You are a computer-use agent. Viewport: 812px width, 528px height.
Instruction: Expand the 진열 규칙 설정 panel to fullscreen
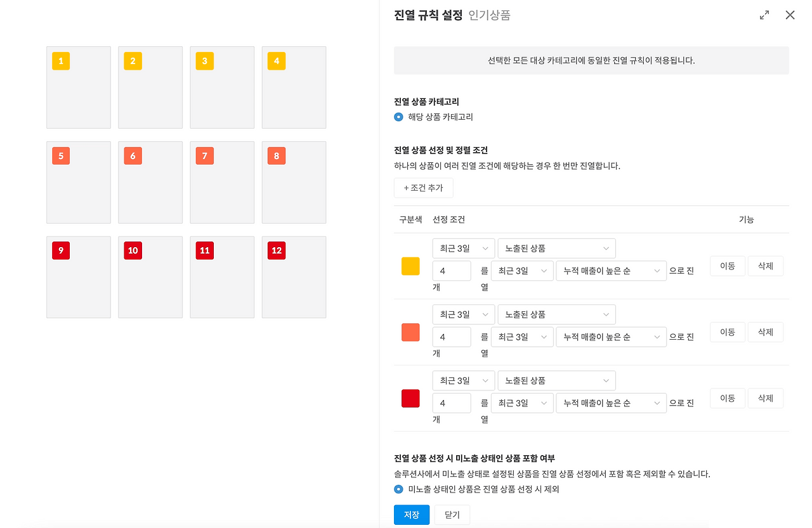coord(764,15)
